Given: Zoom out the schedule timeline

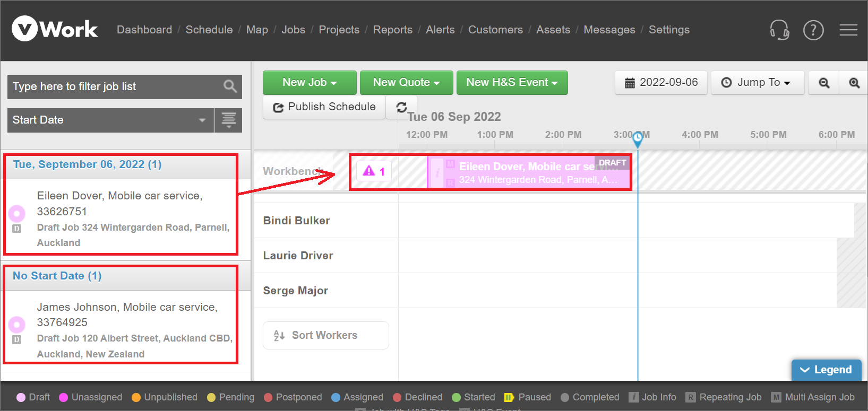Looking at the screenshot, I should [x=824, y=83].
